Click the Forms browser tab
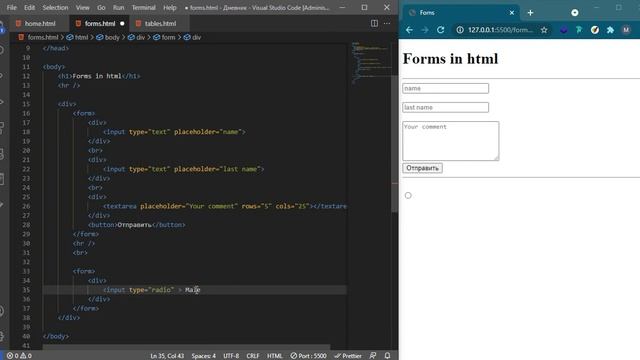This screenshot has height=360, width=640. (461, 13)
